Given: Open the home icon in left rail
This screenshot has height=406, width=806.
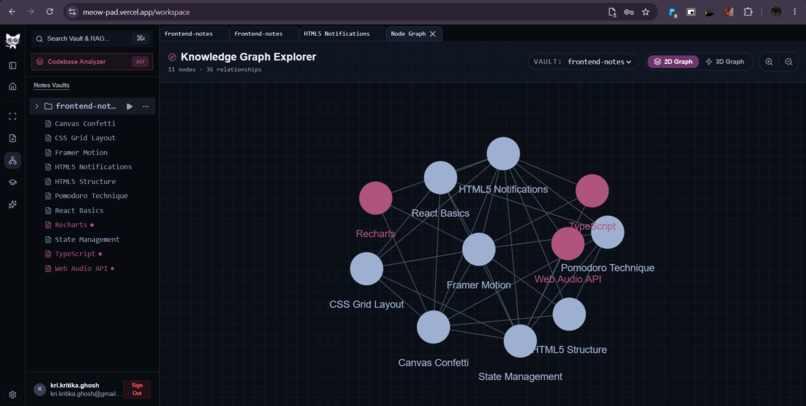Looking at the screenshot, I should click(13, 86).
